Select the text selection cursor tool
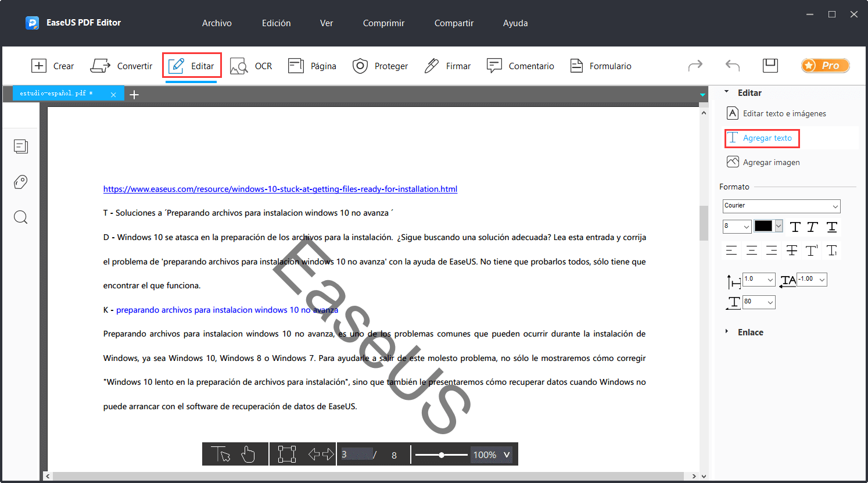Screen dimensions: 868x483 [221, 454]
